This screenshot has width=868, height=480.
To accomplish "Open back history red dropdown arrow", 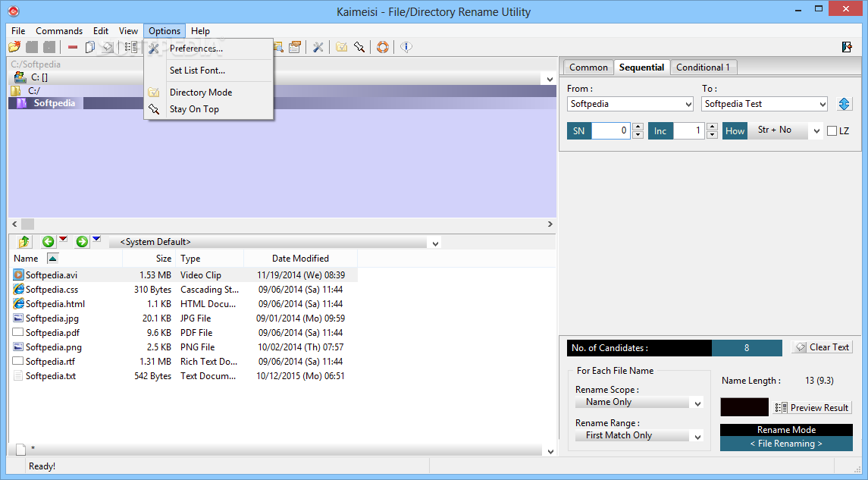I will (63, 239).
